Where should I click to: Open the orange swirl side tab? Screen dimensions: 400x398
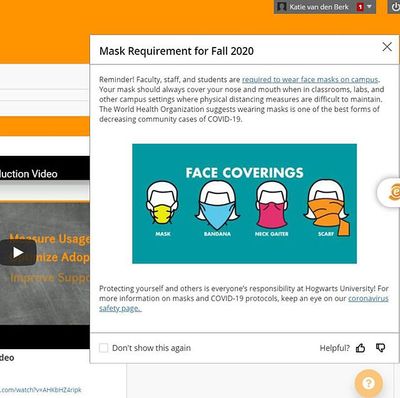(390, 193)
